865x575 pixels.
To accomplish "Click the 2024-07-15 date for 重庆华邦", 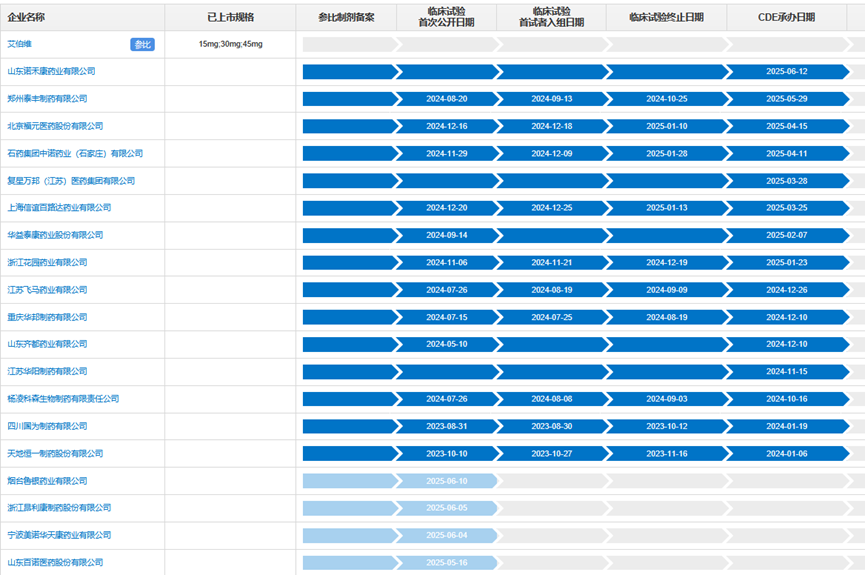I will click(447, 317).
